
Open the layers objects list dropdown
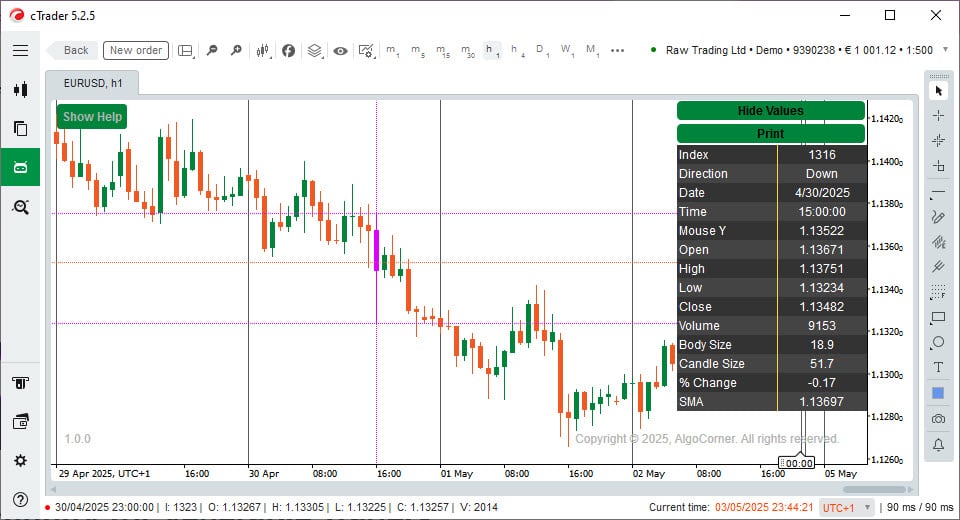coord(315,51)
